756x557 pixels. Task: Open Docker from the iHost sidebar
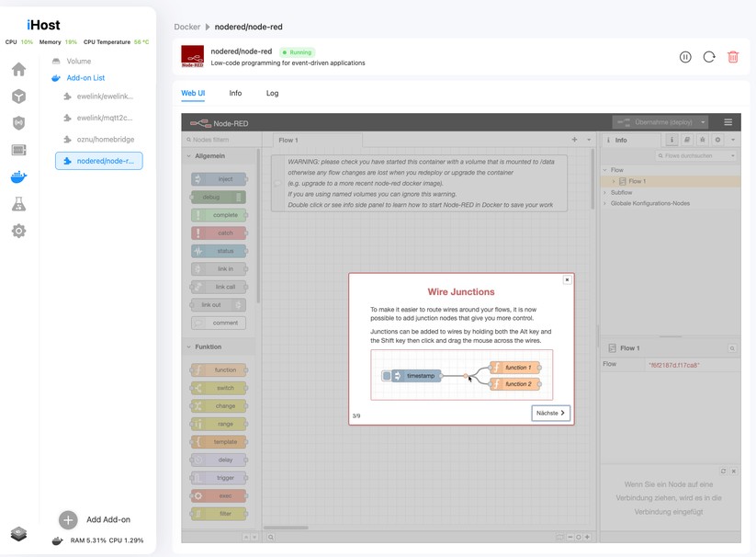(x=18, y=176)
